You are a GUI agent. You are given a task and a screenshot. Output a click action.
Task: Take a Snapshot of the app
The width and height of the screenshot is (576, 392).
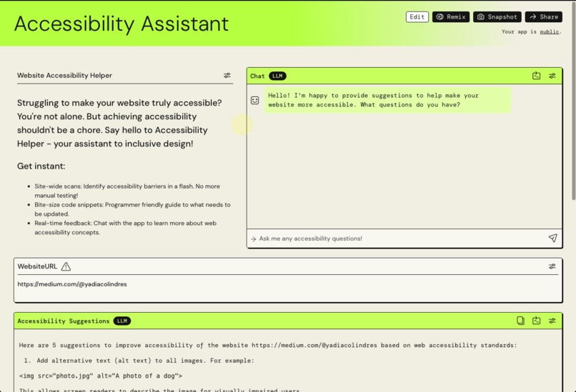497,17
